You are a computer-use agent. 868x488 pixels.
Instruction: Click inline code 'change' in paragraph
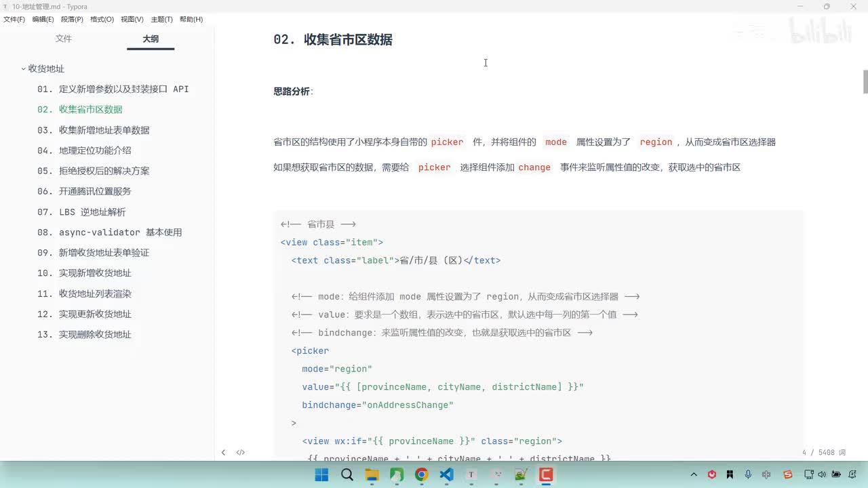pyautogui.click(x=534, y=167)
